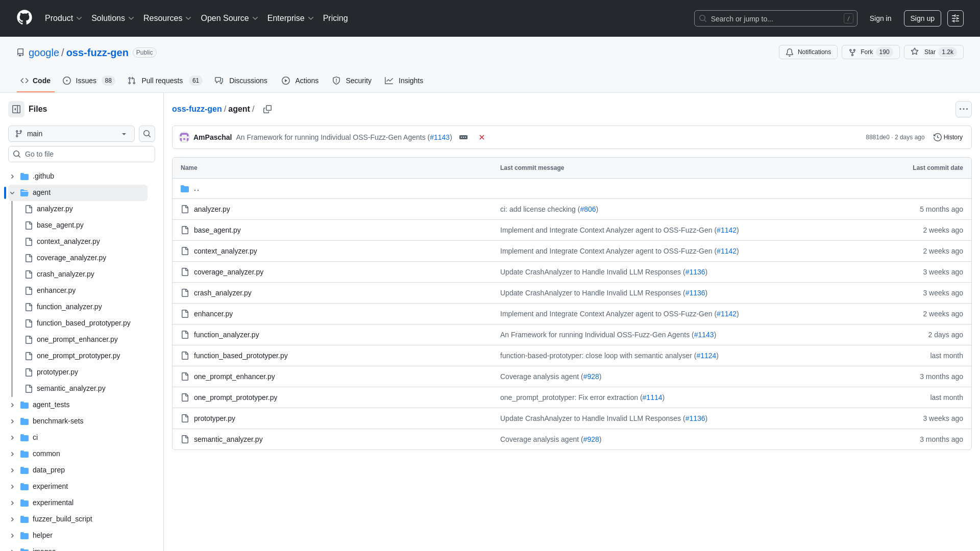Screen dimensions: 980x551
Task: Open the main branch selector
Action: tap(71, 134)
